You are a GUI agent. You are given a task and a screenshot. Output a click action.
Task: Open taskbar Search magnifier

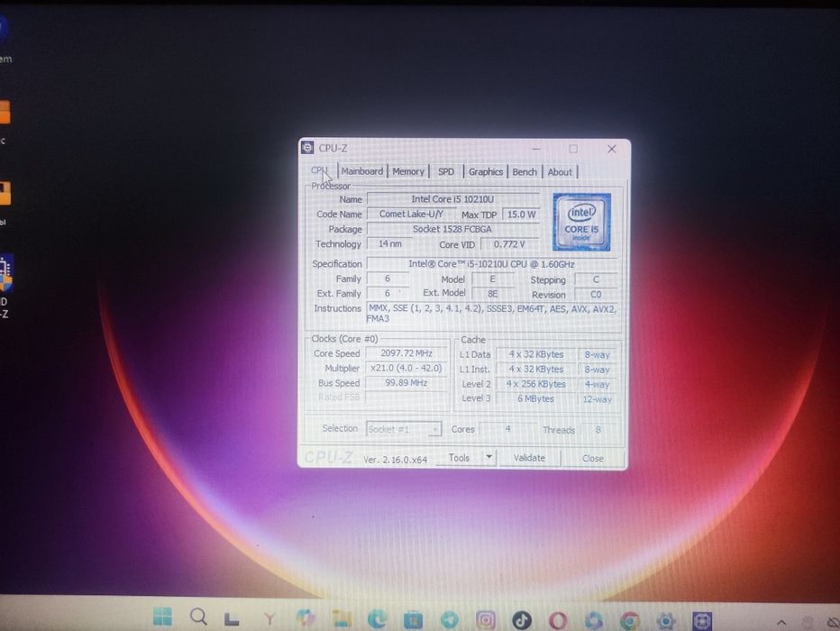tap(199, 617)
